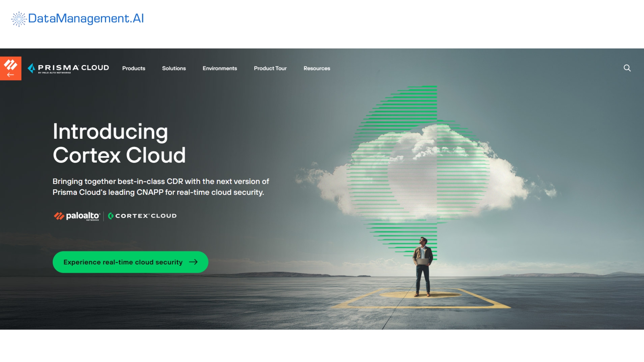This screenshot has height=362, width=644.
Task: Open the Products menu
Action: point(133,68)
